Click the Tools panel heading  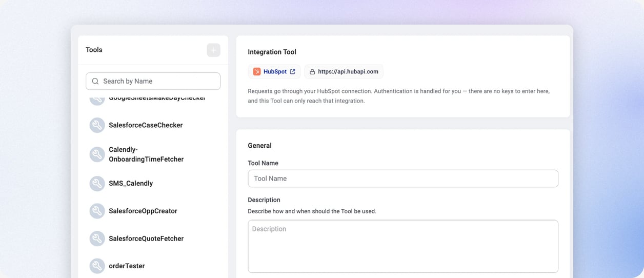pyautogui.click(x=94, y=50)
